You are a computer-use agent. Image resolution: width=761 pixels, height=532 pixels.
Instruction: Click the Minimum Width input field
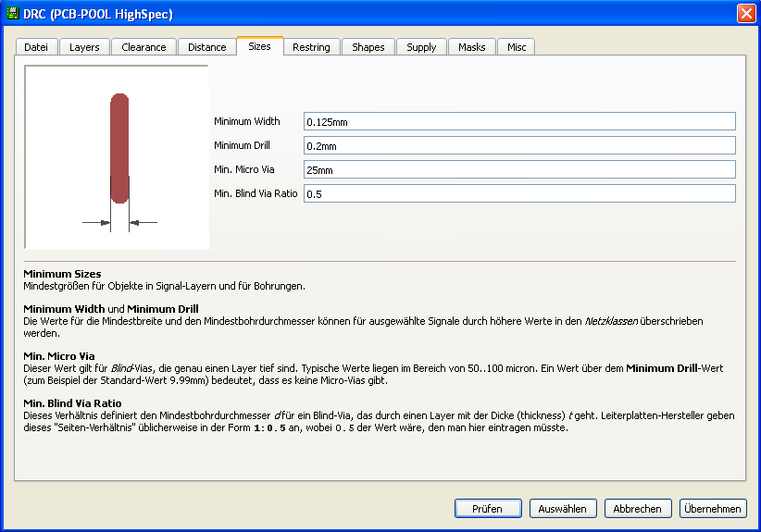(x=519, y=121)
